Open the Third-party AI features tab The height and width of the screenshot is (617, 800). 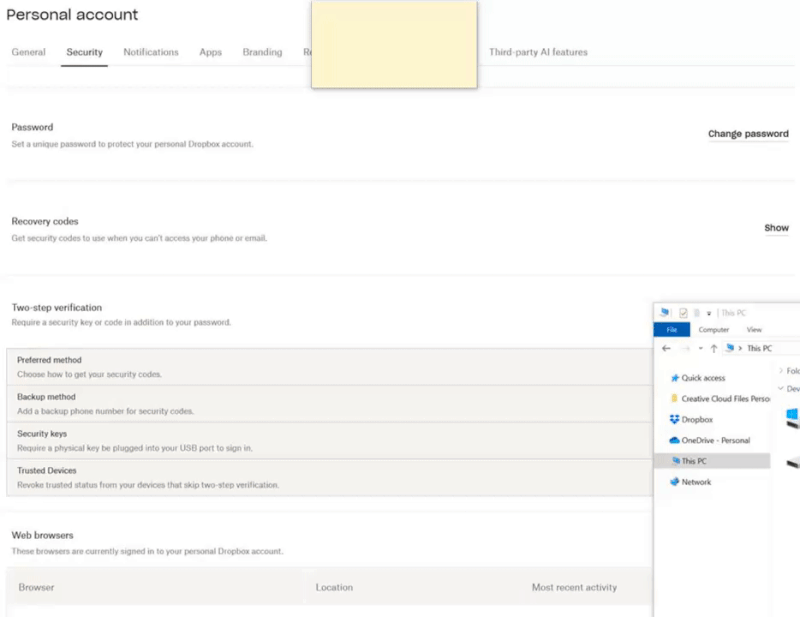coord(538,52)
